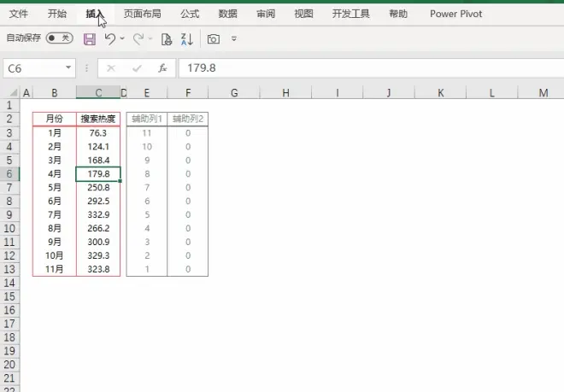Click the formula bar showing 179.8
This screenshot has width=564, height=392.
372,68
